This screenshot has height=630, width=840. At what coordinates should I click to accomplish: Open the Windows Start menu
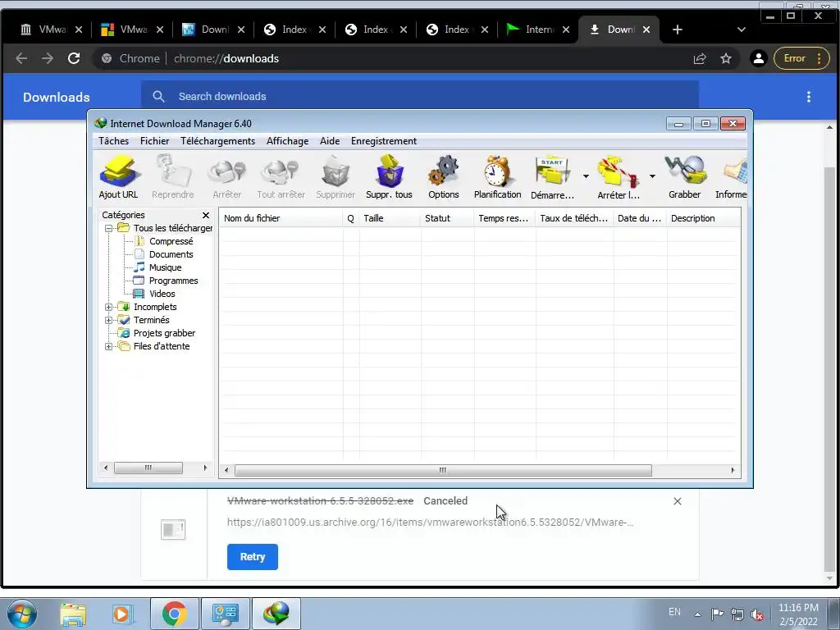tap(22, 614)
